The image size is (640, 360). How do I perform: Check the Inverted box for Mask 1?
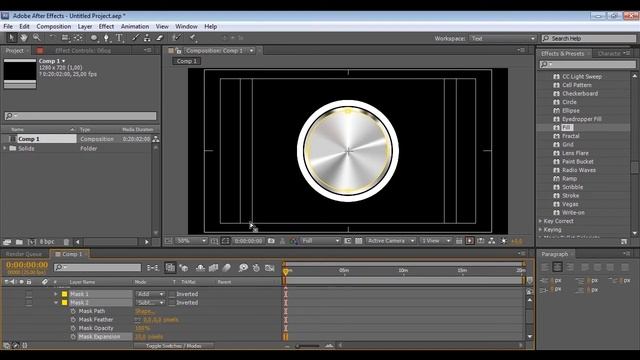coord(172,294)
